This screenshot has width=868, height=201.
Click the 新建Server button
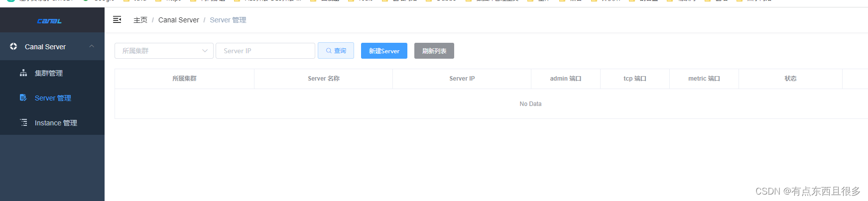pyautogui.click(x=384, y=51)
